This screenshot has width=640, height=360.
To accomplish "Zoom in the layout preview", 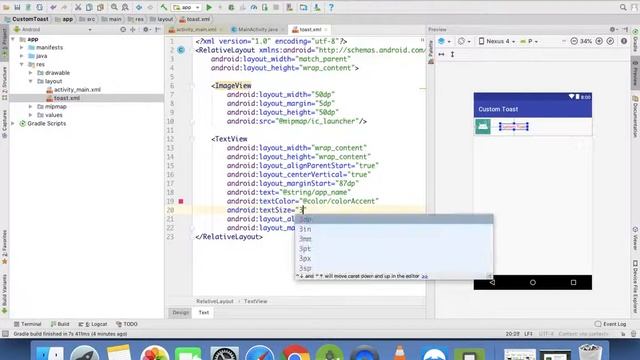I will tap(599, 41).
